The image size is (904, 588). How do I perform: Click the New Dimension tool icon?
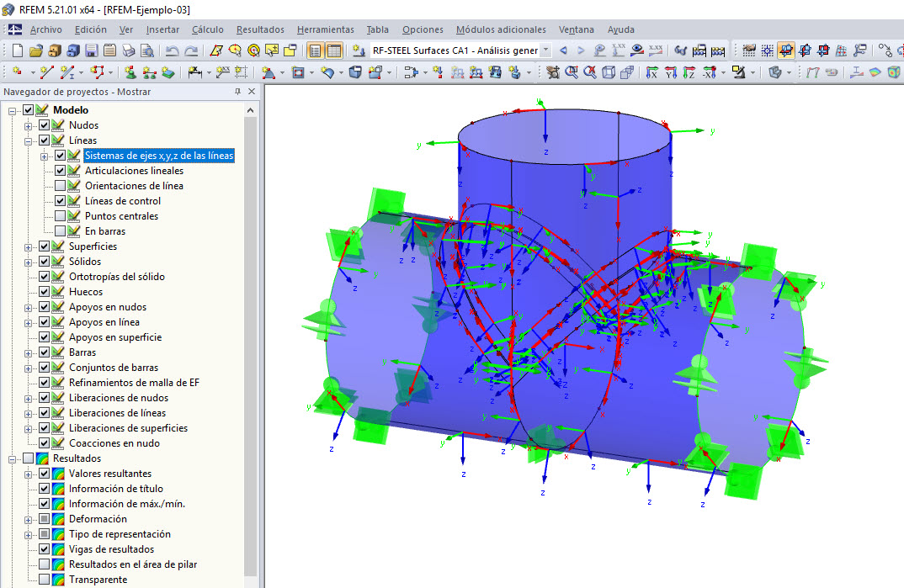coord(195,72)
